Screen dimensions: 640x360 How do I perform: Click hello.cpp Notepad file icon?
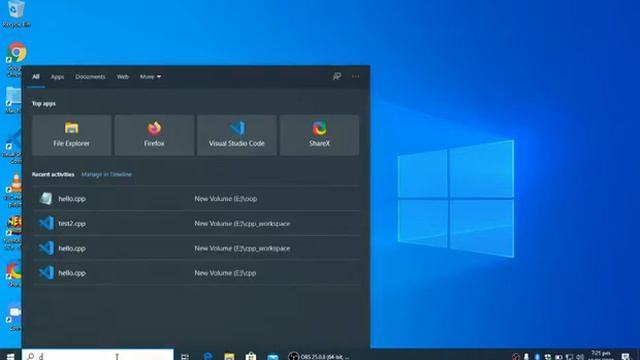click(46, 199)
